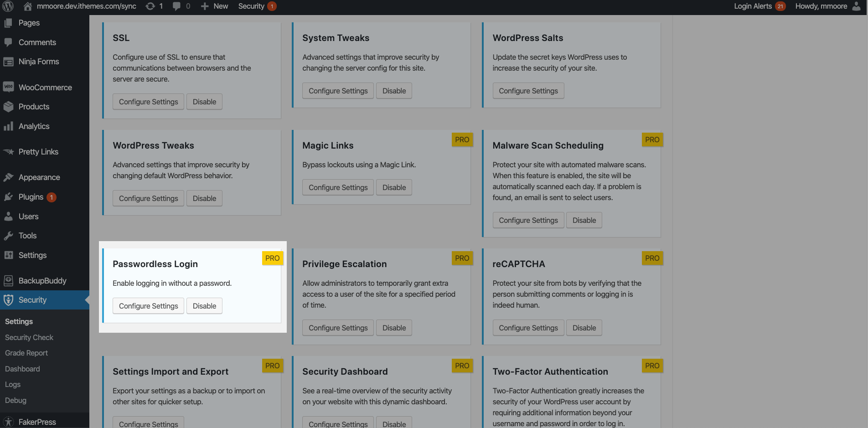The image size is (868, 428).
Task: Disable the SSL module
Action: pyautogui.click(x=204, y=102)
